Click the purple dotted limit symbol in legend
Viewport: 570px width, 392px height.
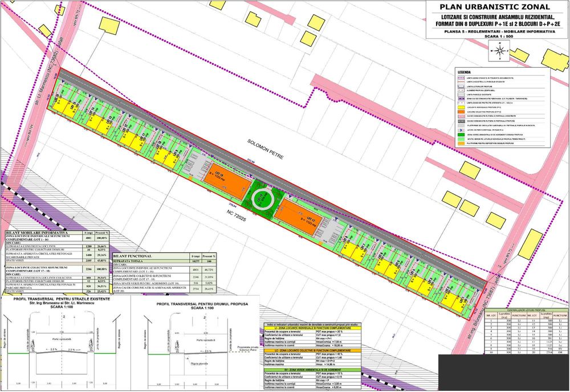[461, 77]
